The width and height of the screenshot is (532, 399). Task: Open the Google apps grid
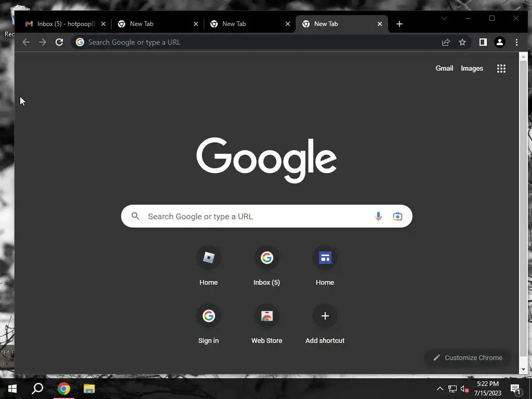tap(501, 68)
